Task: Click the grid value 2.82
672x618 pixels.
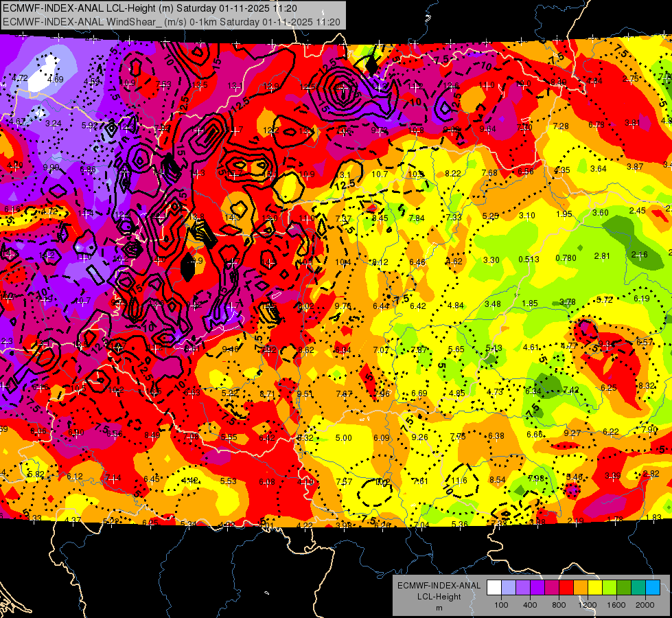Action: (x=651, y=474)
